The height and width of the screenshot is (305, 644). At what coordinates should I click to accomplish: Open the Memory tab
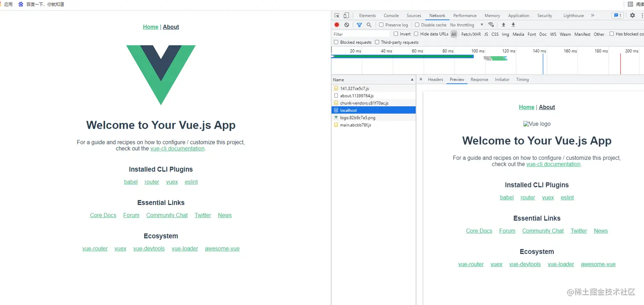point(492,15)
